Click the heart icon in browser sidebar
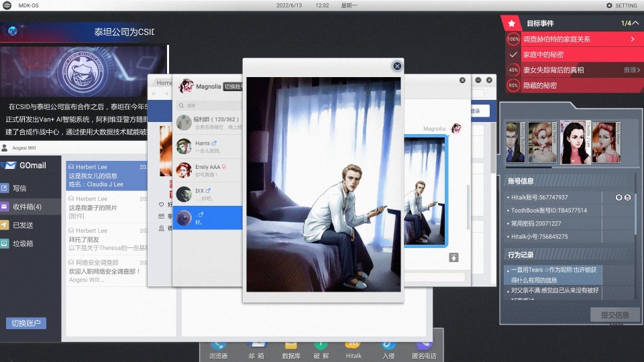The height and width of the screenshot is (362, 644). (161, 204)
